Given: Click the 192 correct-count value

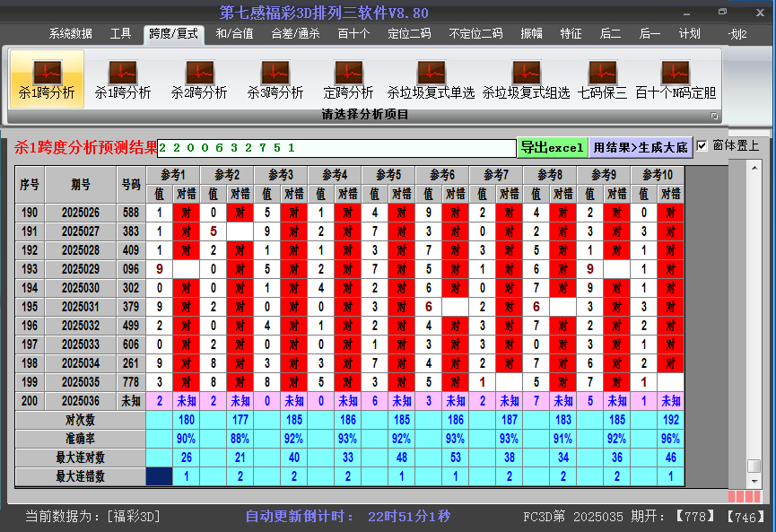Looking at the screenshot, I should point(671,420).
